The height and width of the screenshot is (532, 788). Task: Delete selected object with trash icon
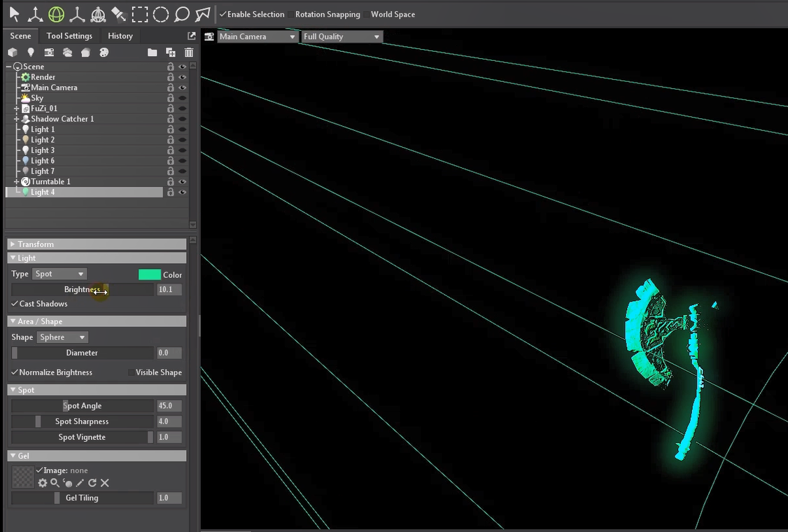[x=189, y=52]
